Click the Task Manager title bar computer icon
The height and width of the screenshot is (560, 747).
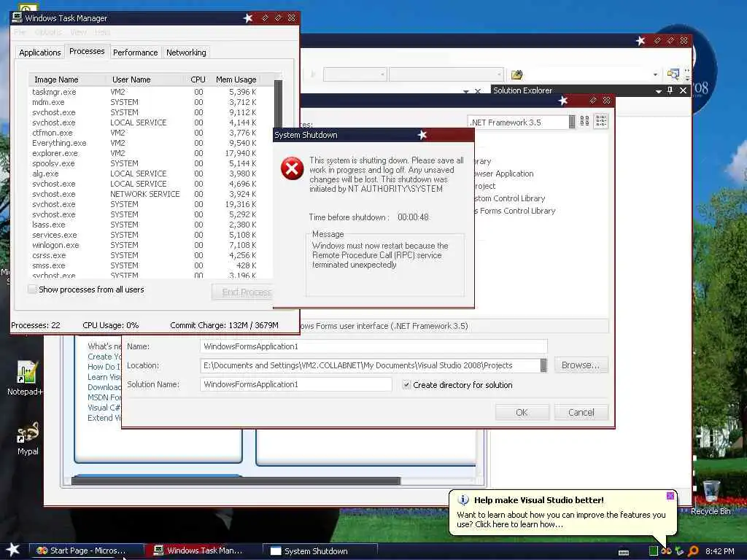click(17, 17)
